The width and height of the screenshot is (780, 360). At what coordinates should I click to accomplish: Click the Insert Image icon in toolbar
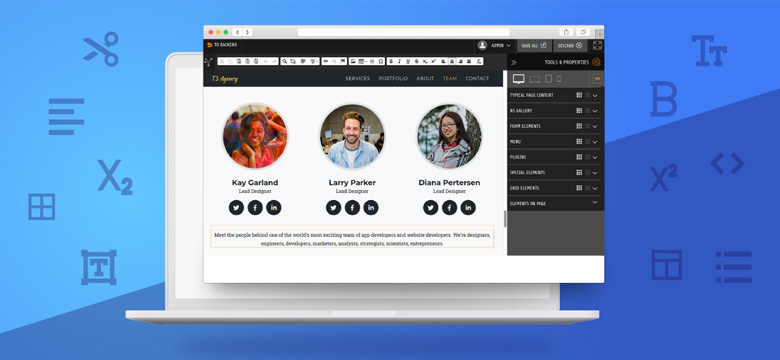(x=353, y=61)
